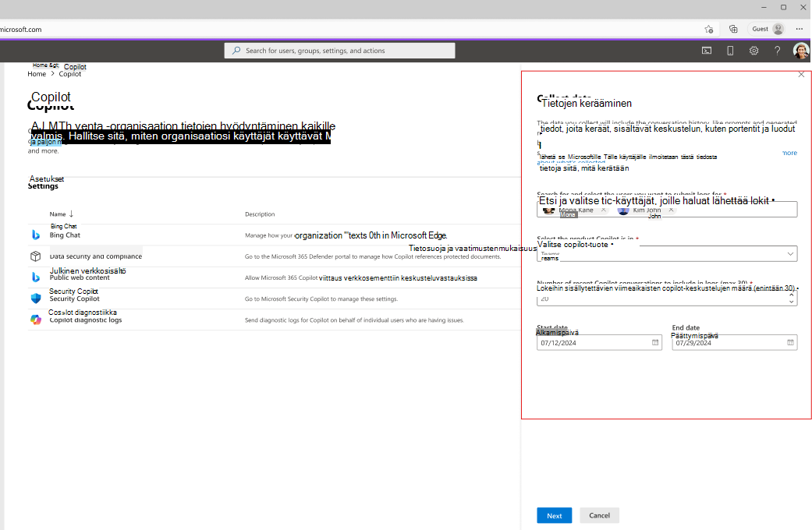This screenshot has width=812, height=530.
Task: Click the admin center search box
Action: (340, 51)
